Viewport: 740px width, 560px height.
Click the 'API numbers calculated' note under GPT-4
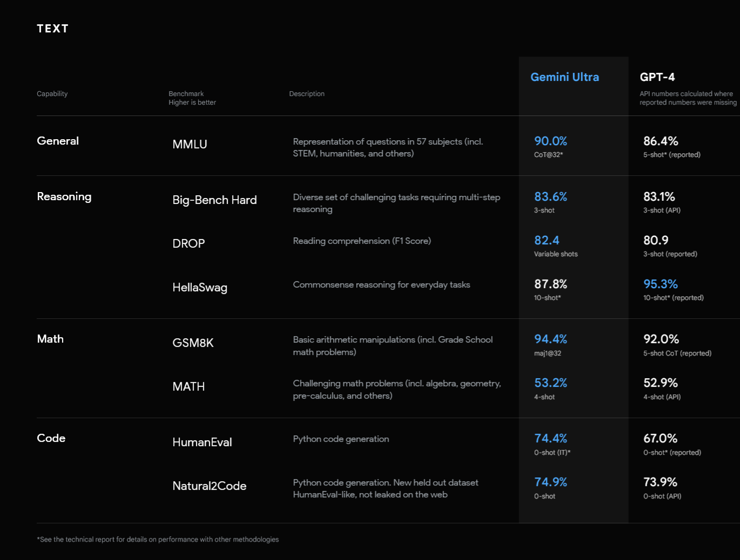pyautogui.click(x=688, y=98)
